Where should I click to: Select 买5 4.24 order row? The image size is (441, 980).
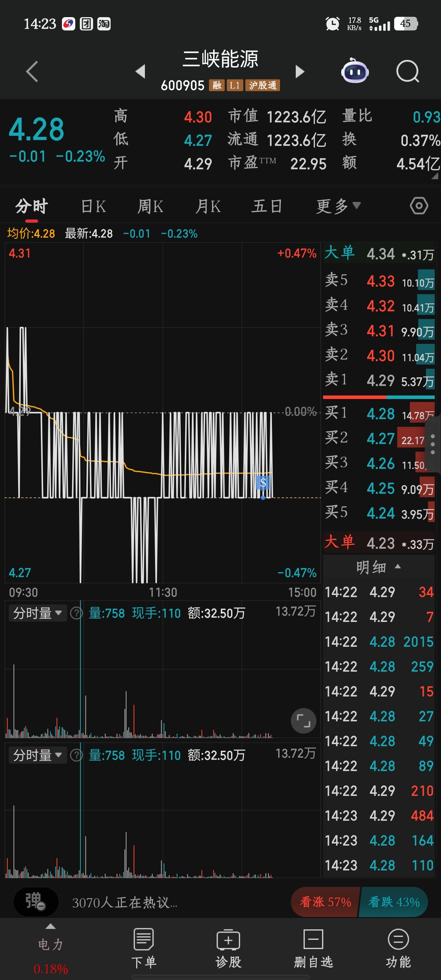(379, 513)
